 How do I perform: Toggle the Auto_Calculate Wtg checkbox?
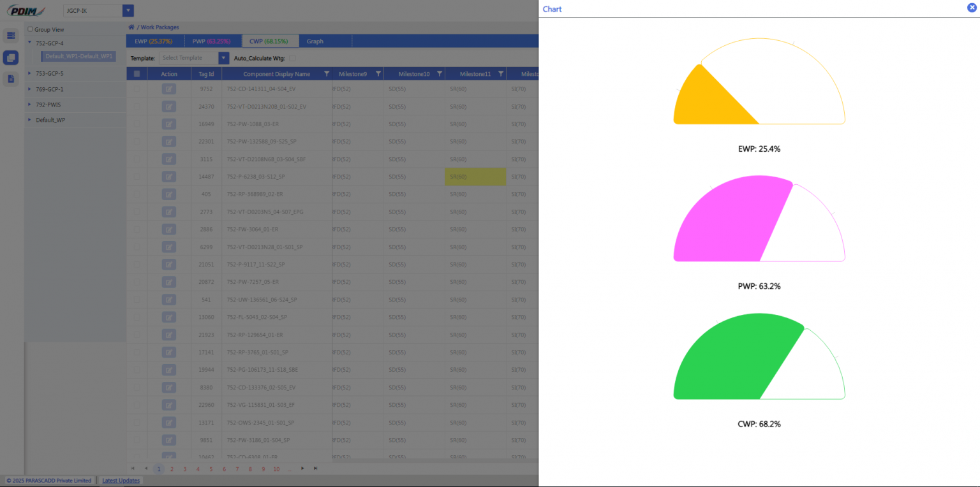pos(292,58)
